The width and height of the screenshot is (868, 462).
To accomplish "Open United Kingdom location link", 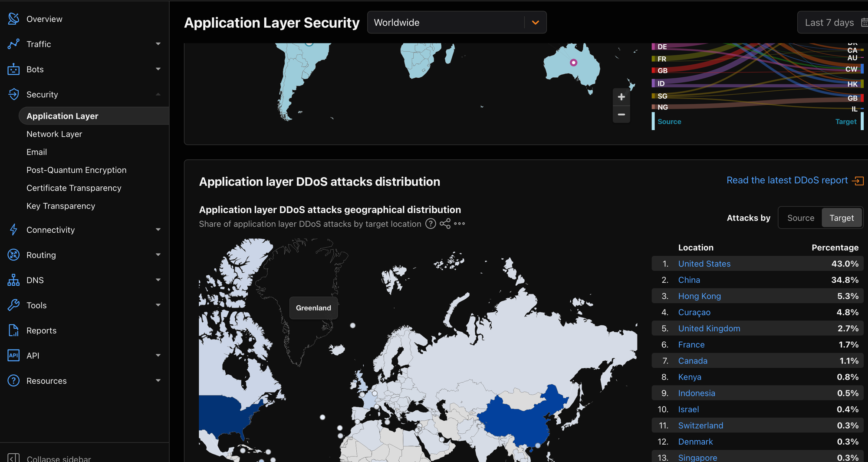I will coord(709,328).
